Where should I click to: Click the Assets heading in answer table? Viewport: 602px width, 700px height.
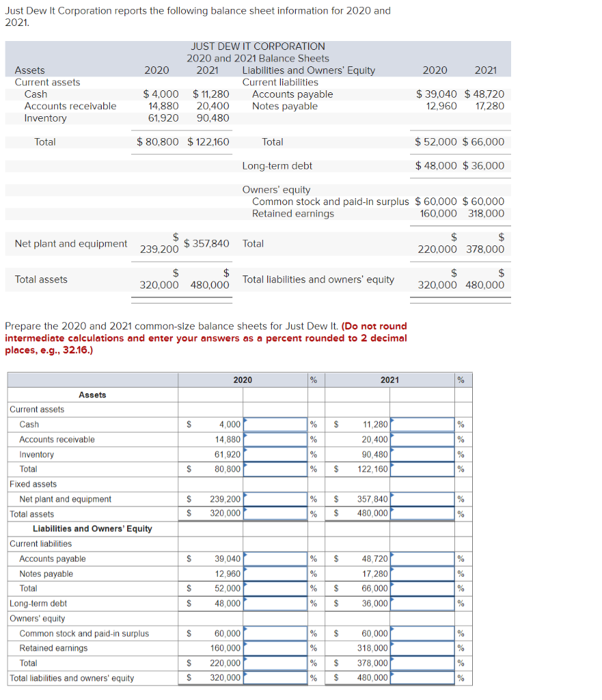pos(92,394)
